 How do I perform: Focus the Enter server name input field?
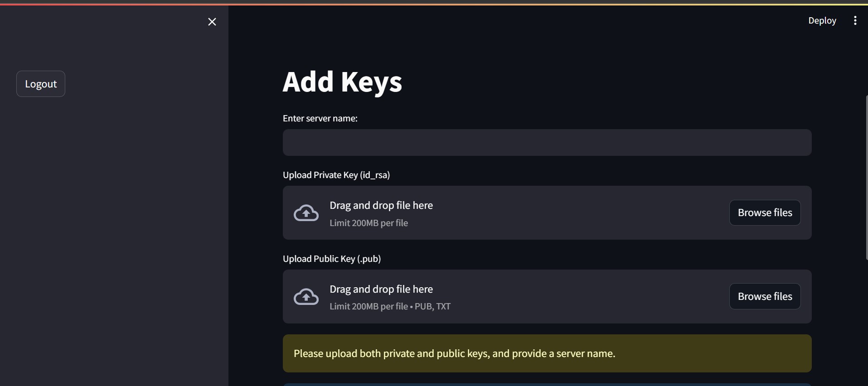tap(547, 142)
